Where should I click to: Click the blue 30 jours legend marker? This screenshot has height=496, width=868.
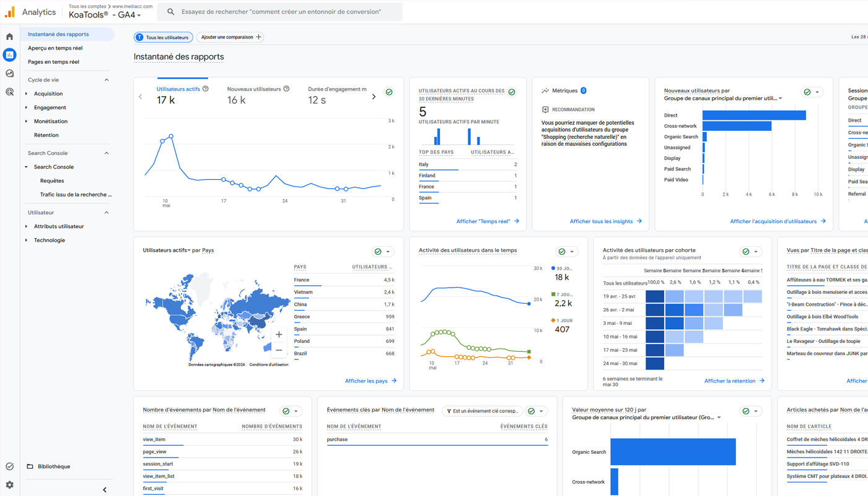click(x=553, y=268)
